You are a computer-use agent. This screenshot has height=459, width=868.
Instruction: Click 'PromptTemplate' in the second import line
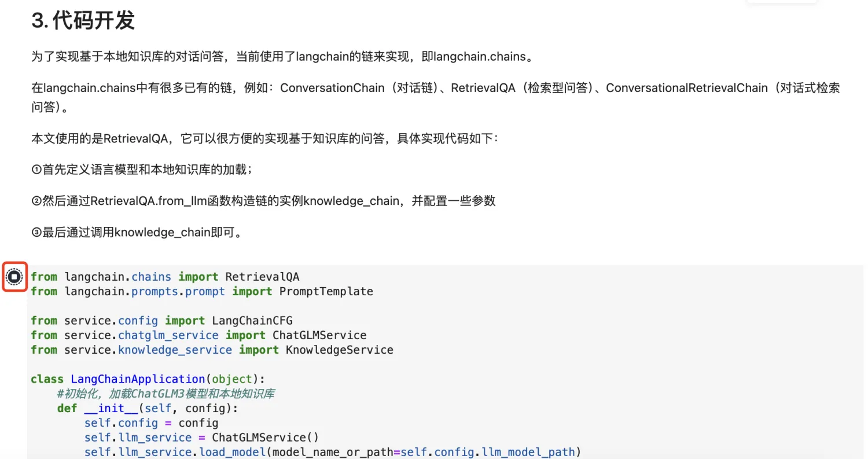(x=326, y=291)
